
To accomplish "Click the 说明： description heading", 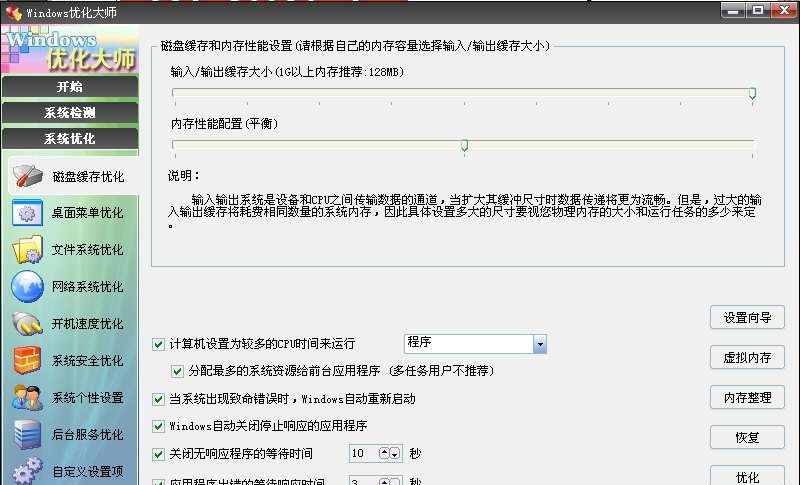I will click(x=183, y=176).
